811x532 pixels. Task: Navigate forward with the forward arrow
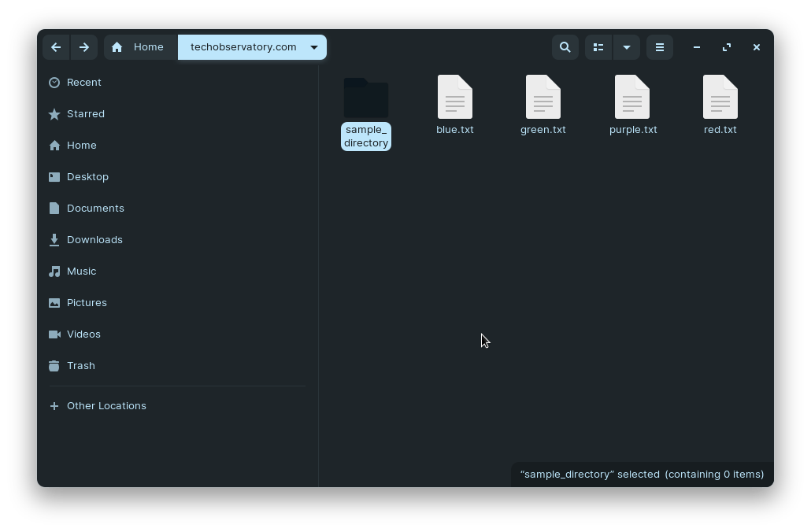tap(84, 47)
